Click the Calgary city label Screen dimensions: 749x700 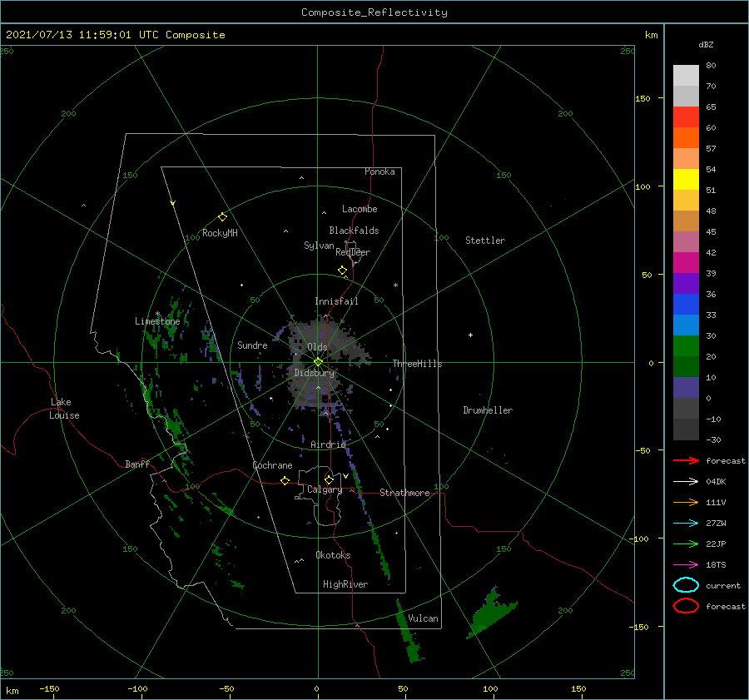[325, 489]
